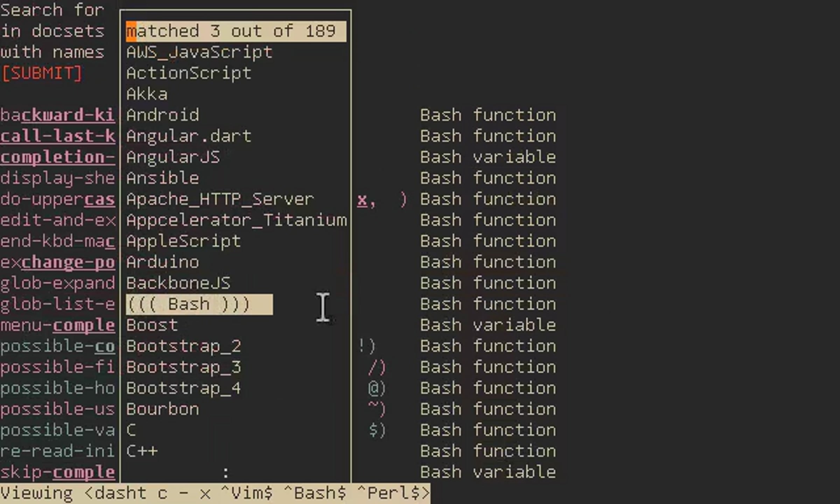Follow the 'possible-co' result link
This screenshot has height=504, width=840.
pos(58,346)
